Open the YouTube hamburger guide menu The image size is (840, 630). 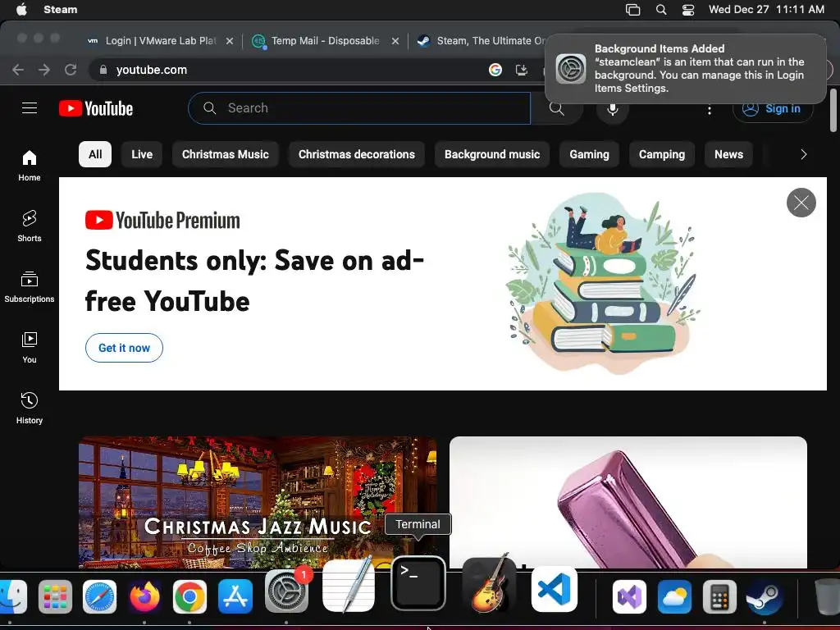coord(30,108)
